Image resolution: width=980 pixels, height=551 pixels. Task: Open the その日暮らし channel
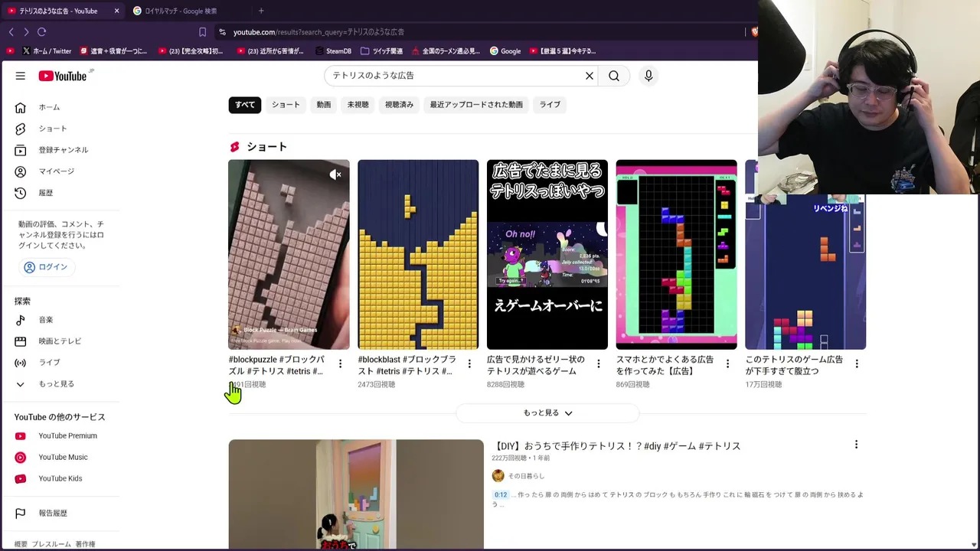pos(526,476)
